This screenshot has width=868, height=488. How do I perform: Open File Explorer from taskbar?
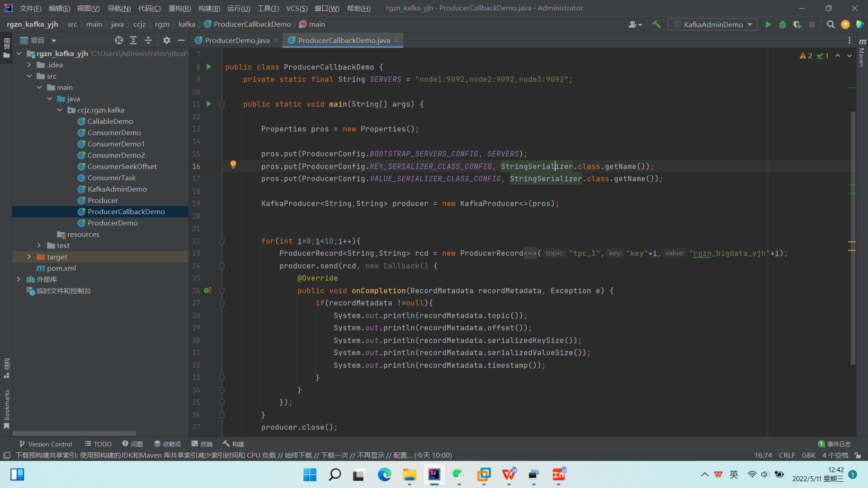[x=410, y=474]
